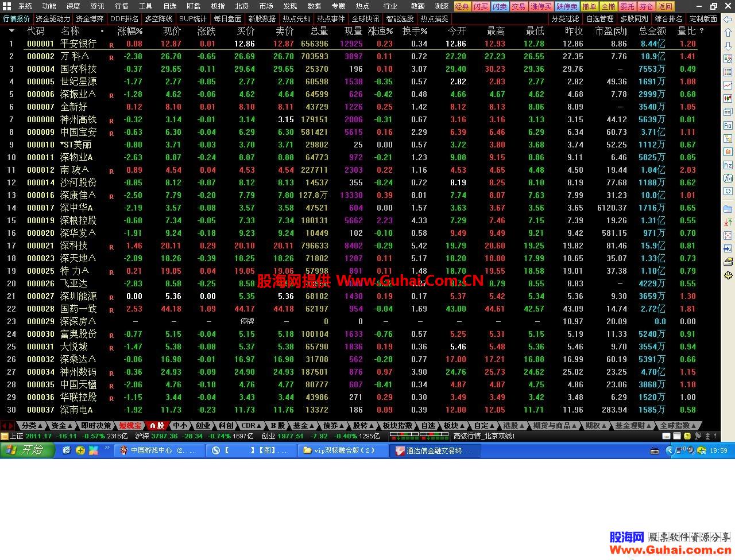735x560 pixels.
Task: Click the tree structure icon in sidebar
Action: click(728, 138)
